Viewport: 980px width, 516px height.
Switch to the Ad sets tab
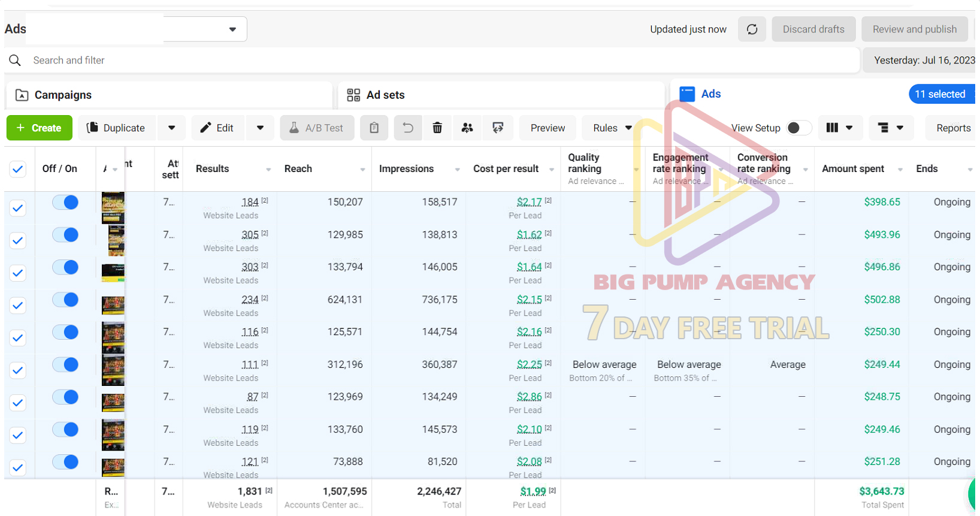click(x=501, y=95)
